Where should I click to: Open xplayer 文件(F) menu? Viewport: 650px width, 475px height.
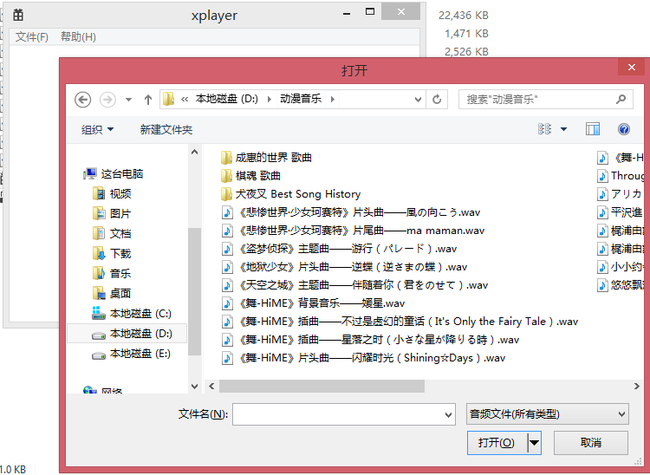tap(32, 37)
